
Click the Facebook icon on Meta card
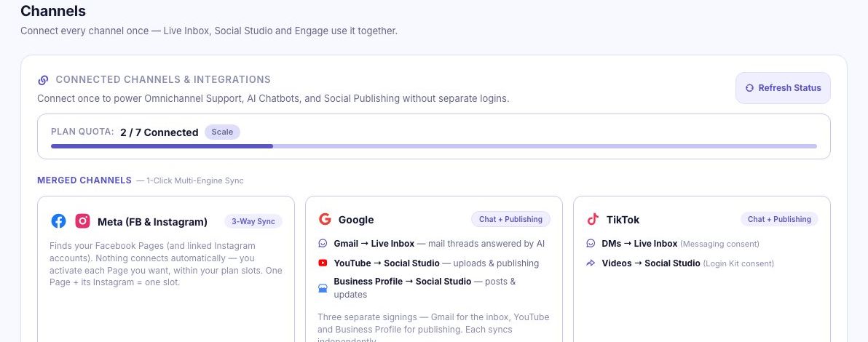coord(59,221)
